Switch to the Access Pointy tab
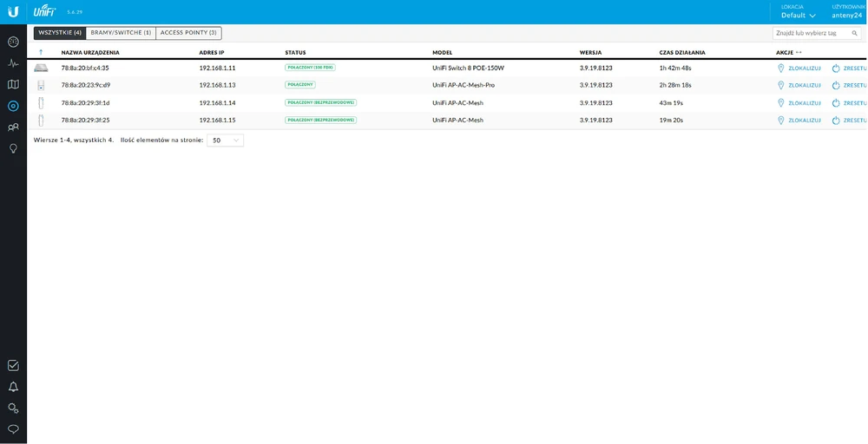This screenshot has height=444, width=868. click(x=188, y=33)
